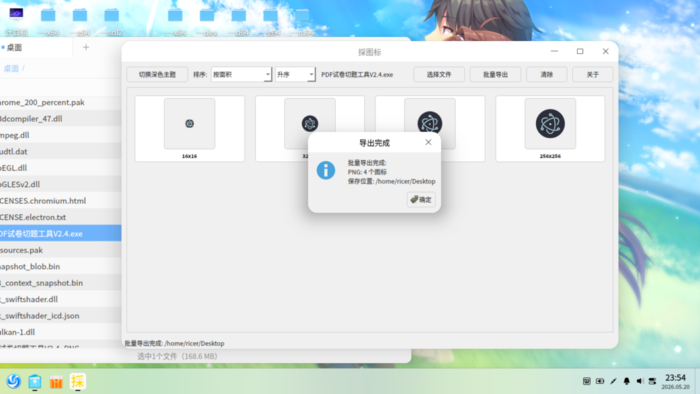The image size is (700, 394).
Task: Open the desktop folder ending in sdl2
Action: (112, 21)
